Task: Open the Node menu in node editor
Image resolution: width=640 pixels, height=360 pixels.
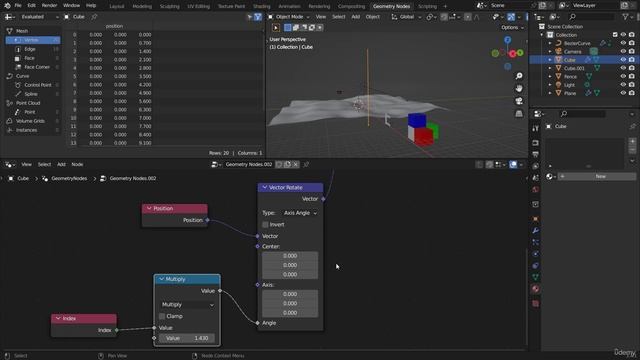Action: click(x=77, y=164)
